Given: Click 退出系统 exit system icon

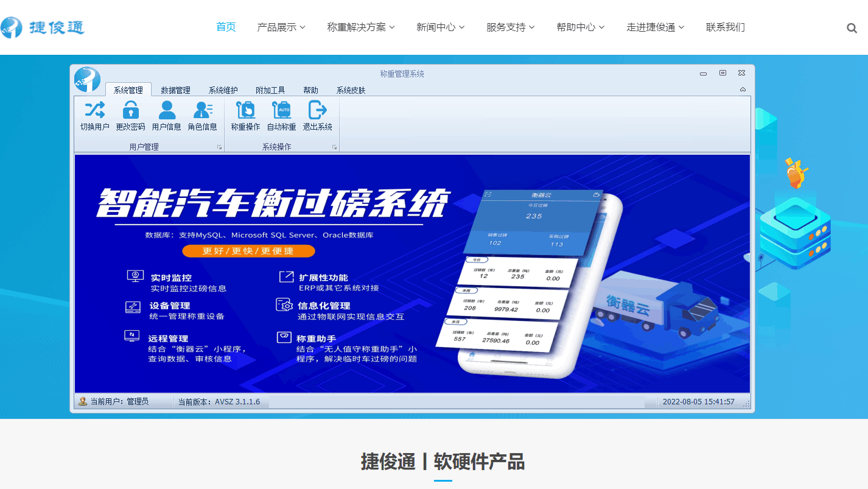Looking at the screenshot, I should tap(317, 110).
